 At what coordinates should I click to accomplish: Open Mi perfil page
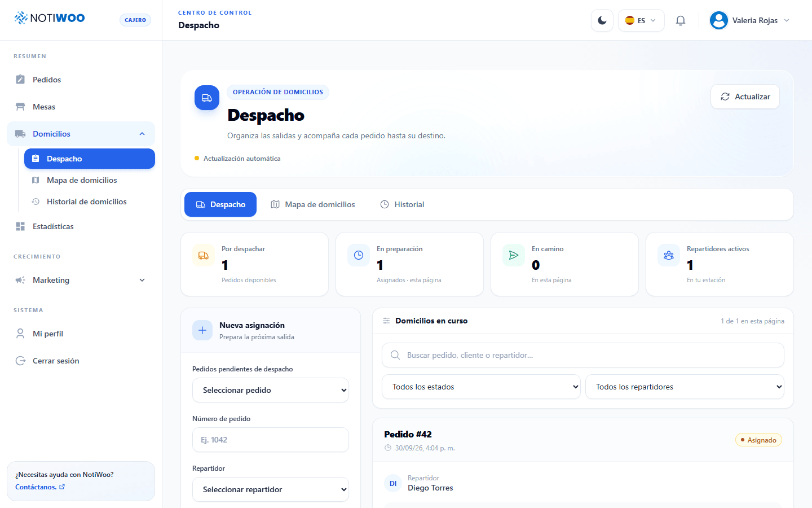81,334
